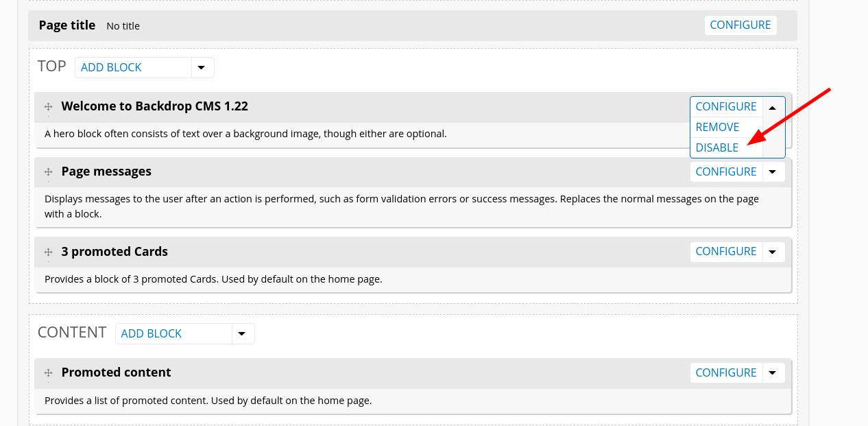This screenshot has width=868, height=426.
Task: Open 3 promoted Cards actions dropdown
Action: 773,252
